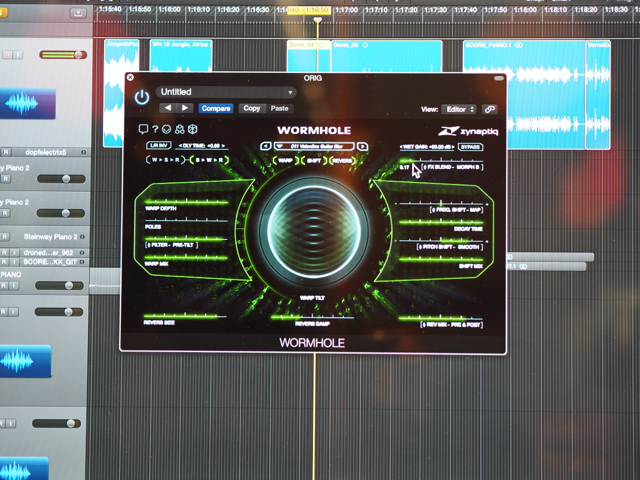640x480 pixels.
Task: Click the FX Blend slider
Action: 441,160
